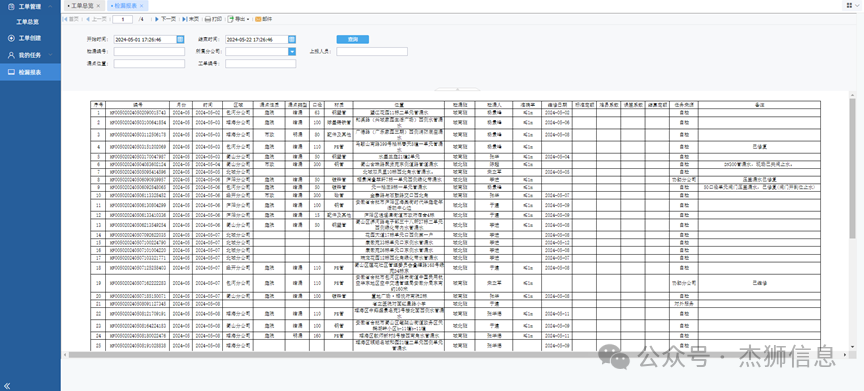This screenshot has width=864, height=391.
Task: Close the 检漏报表 tab
Action: coord(141,6)
